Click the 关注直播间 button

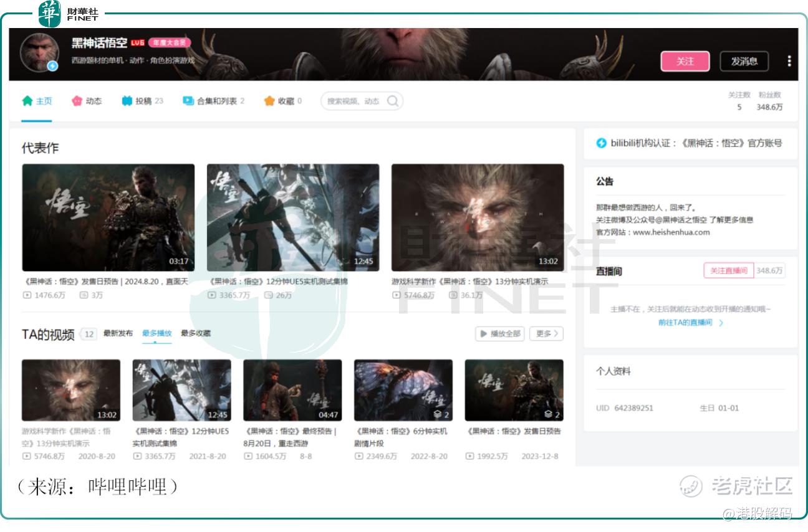[x=728, y=271]
